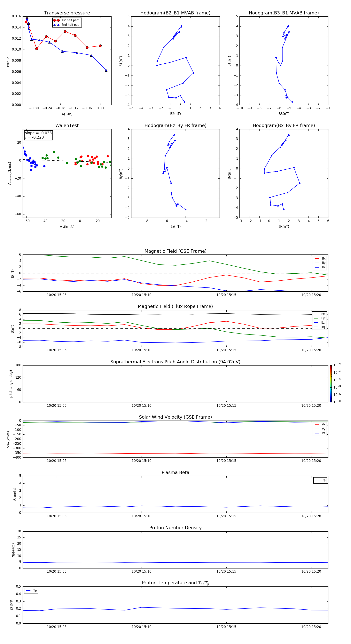The width and height of the screenshot is (351, 644).
Task: Click the colorbar bottom label 10^-31
Action: point(337,401)
